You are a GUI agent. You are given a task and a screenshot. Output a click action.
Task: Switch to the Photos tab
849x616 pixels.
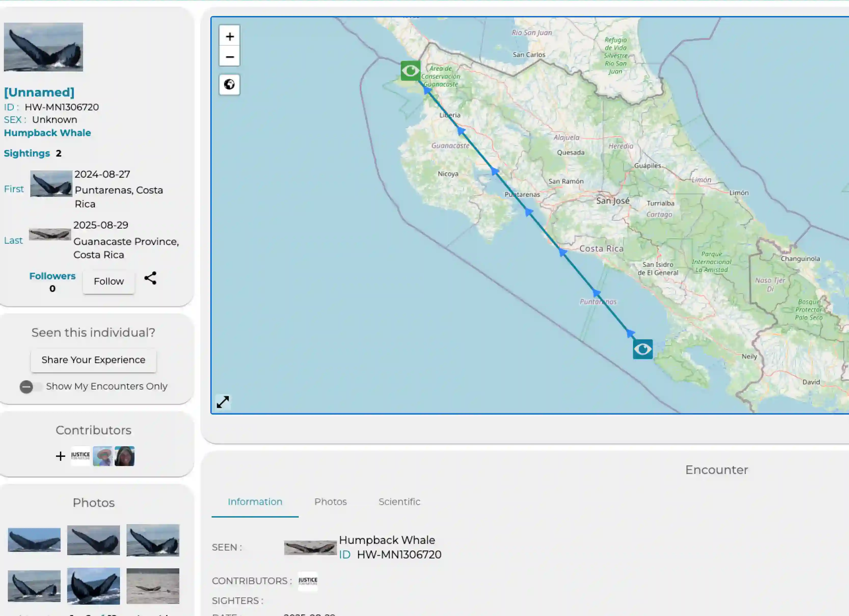coord(330,502)
